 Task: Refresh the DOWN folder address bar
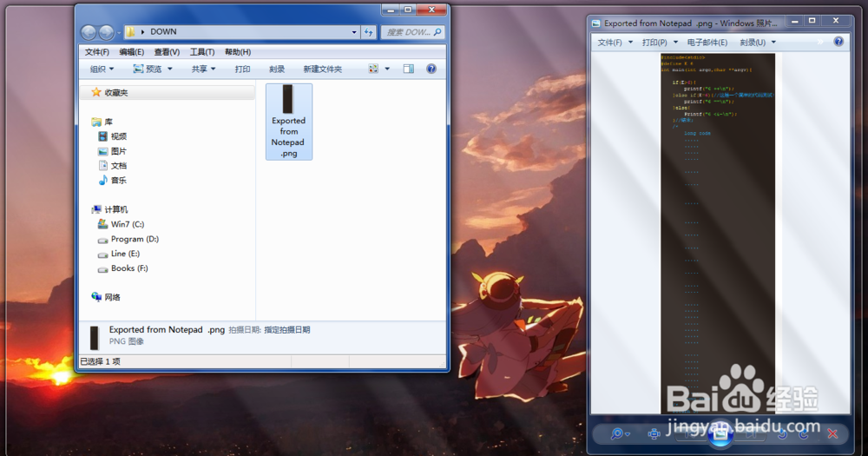pos(369,32)
